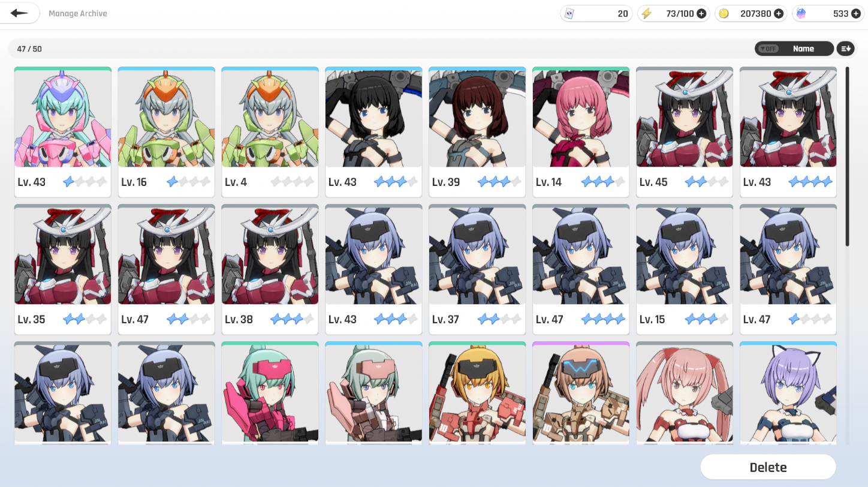
Task: Add gems with the plus icon
Action: click(856, 13)
